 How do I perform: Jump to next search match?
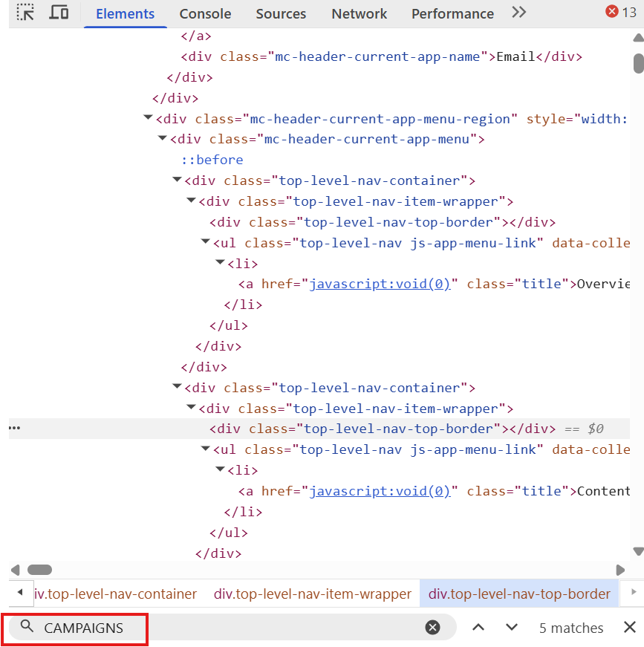point(512,627)
